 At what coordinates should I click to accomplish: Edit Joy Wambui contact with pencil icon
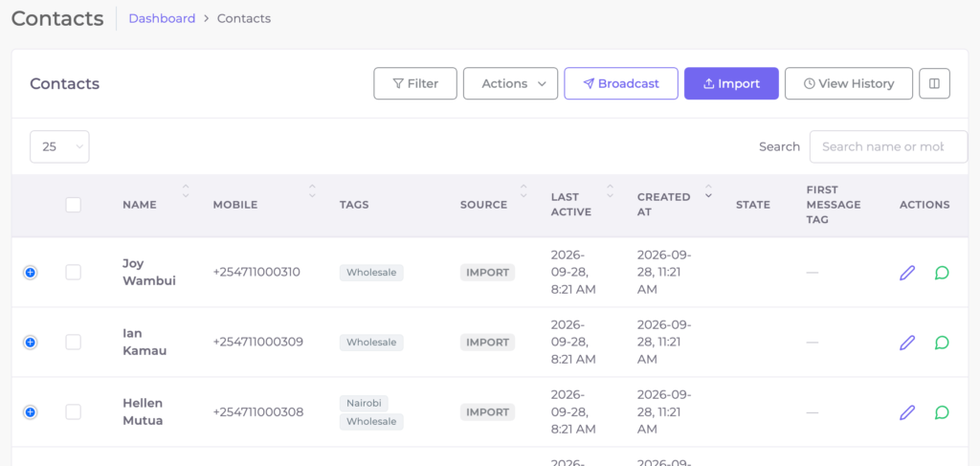coord(907,273)
